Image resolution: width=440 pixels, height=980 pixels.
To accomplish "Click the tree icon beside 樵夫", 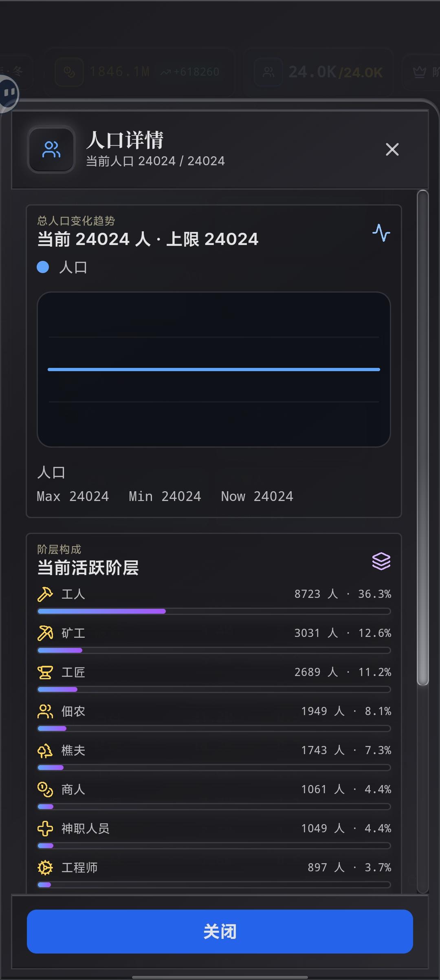I will tap(45, 750).
